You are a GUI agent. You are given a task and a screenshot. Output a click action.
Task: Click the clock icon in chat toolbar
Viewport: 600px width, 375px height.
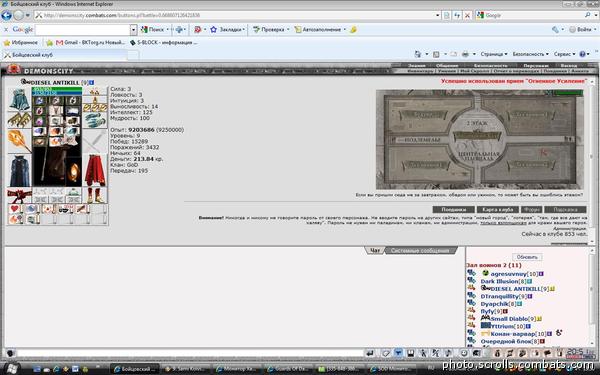pos(464,353)
